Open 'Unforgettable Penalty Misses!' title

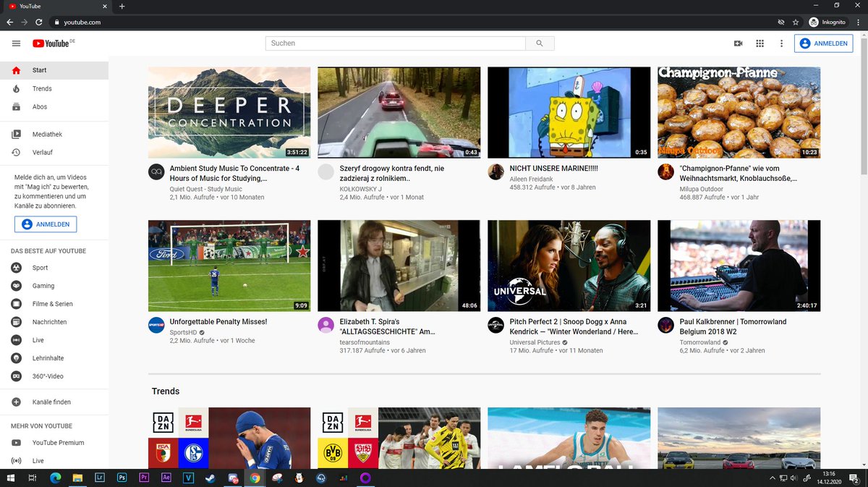[x=218, y=321]
